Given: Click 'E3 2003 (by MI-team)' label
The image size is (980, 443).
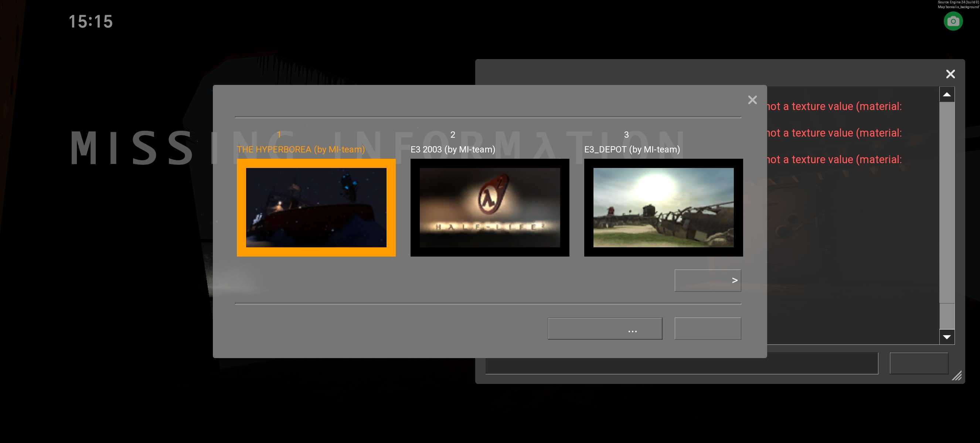Looking at the screenshot, I should pyautogui.click(x=453, y=149).
